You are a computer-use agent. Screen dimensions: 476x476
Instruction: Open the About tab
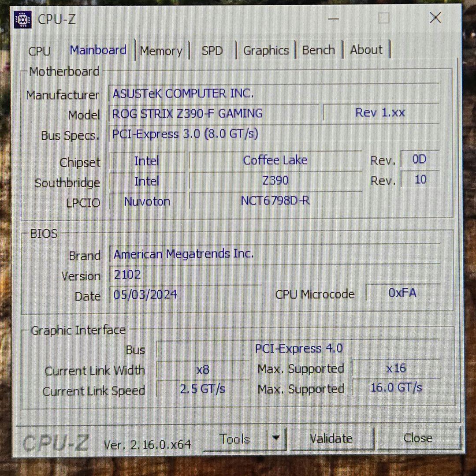tap(366, 50)
